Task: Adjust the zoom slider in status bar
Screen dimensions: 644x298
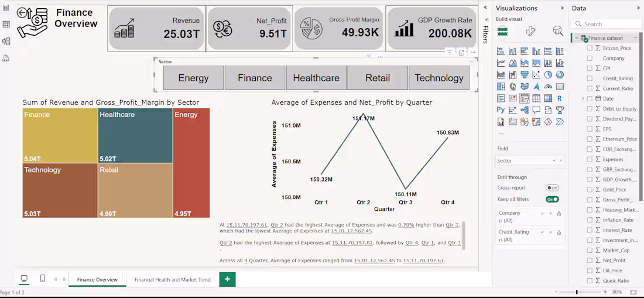Action: [577, 292]
